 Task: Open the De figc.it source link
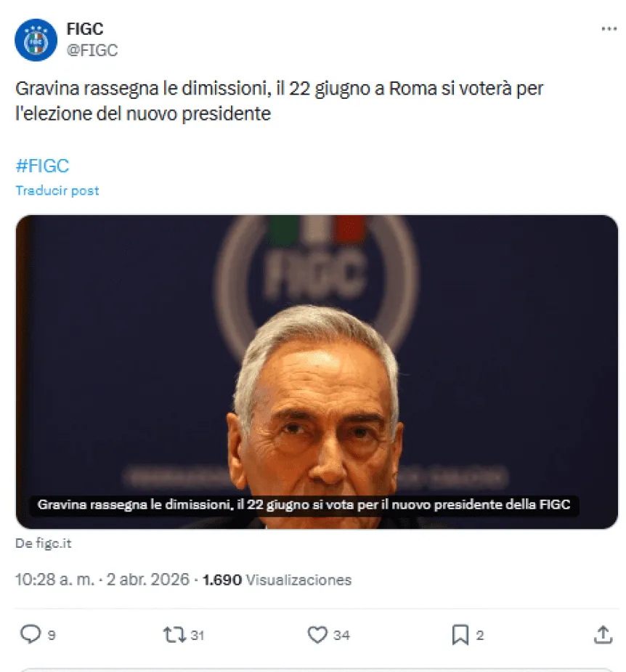tap(44, 543)
